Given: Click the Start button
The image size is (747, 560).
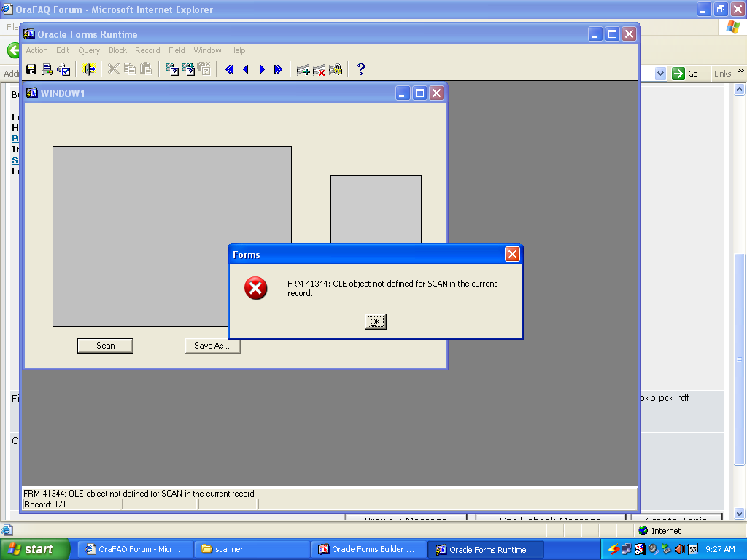Looking at the screenshot, I should [x=35, y=550].
